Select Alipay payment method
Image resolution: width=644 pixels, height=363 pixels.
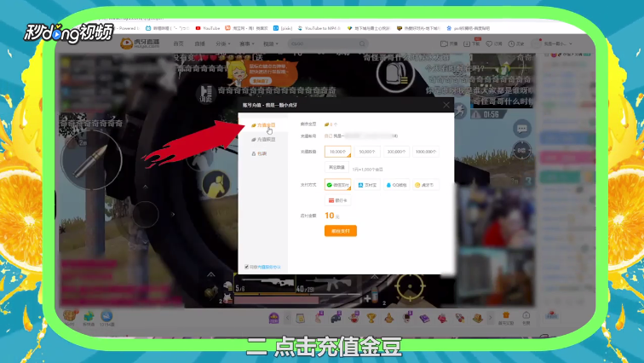(367, 185)
